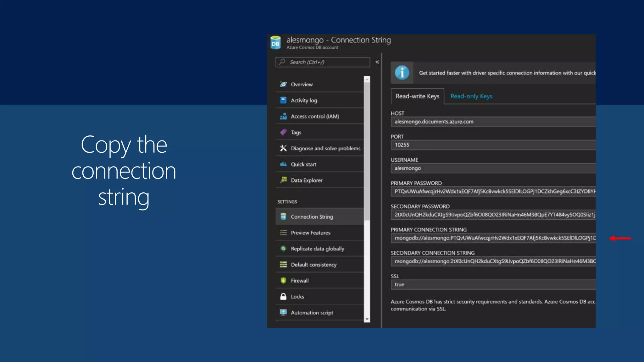This screenshot has width=644, height=362.
Task: Open Automation script menu entry
Action: (312, 312)
